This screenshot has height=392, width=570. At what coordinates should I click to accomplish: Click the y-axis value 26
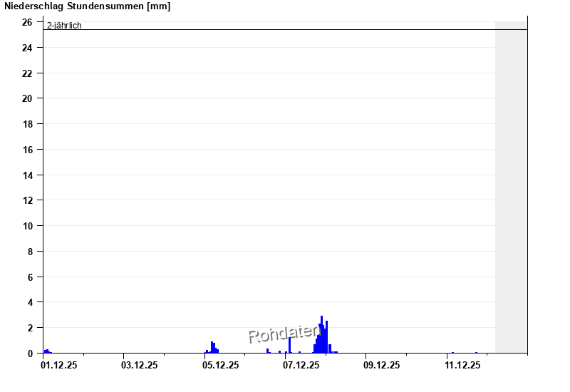tap(27, 22)
